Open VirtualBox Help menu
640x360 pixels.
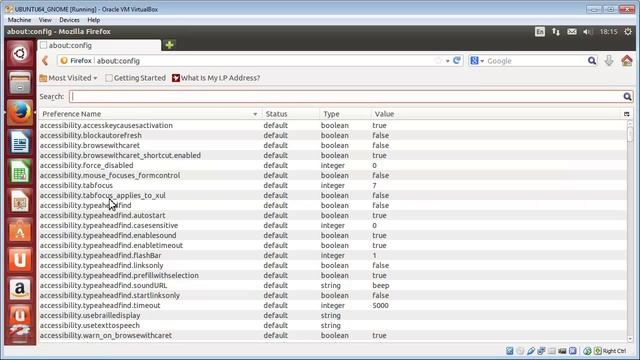93,20
